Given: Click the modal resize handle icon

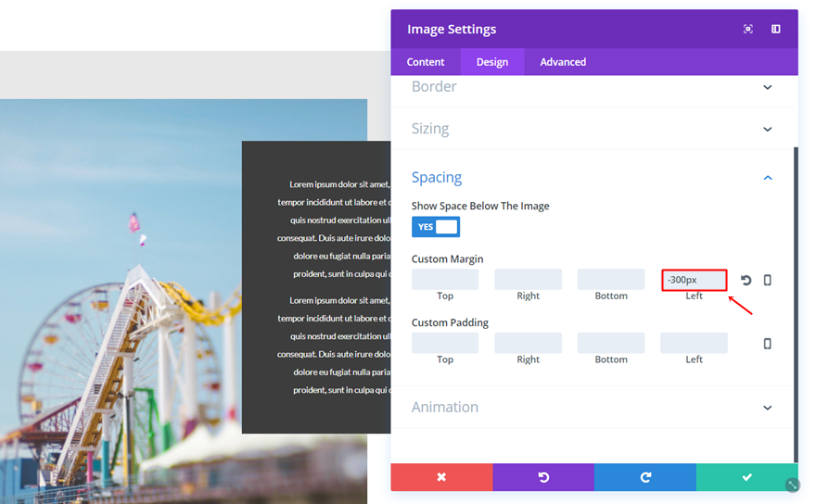Looking at the screenshot, I should [792, 485].
